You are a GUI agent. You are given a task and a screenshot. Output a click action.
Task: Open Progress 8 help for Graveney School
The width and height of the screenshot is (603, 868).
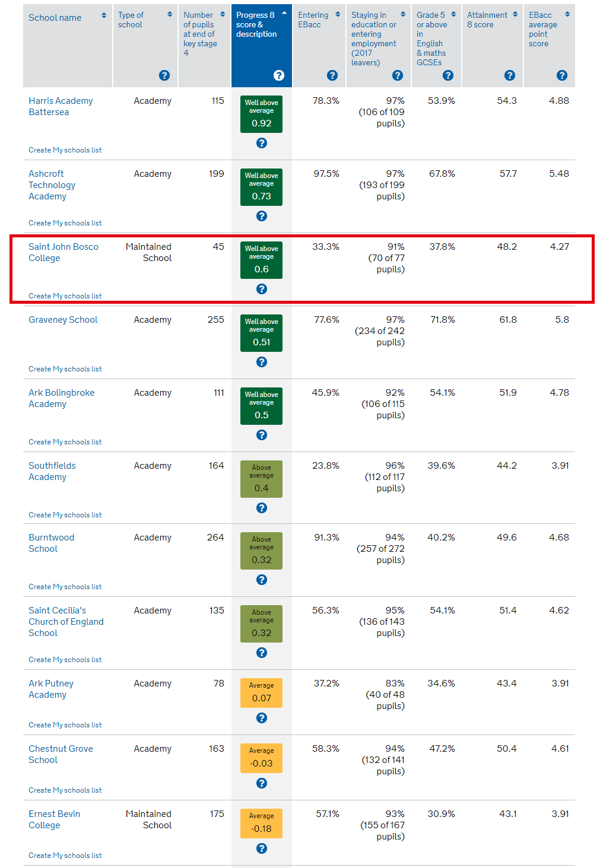coord(262,362)
